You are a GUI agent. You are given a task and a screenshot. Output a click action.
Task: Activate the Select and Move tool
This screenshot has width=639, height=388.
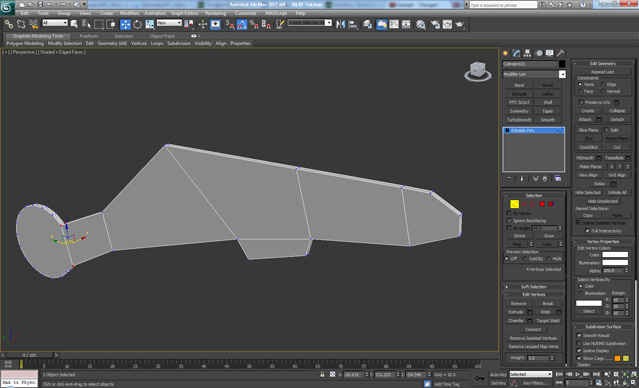tap(125, 24)
